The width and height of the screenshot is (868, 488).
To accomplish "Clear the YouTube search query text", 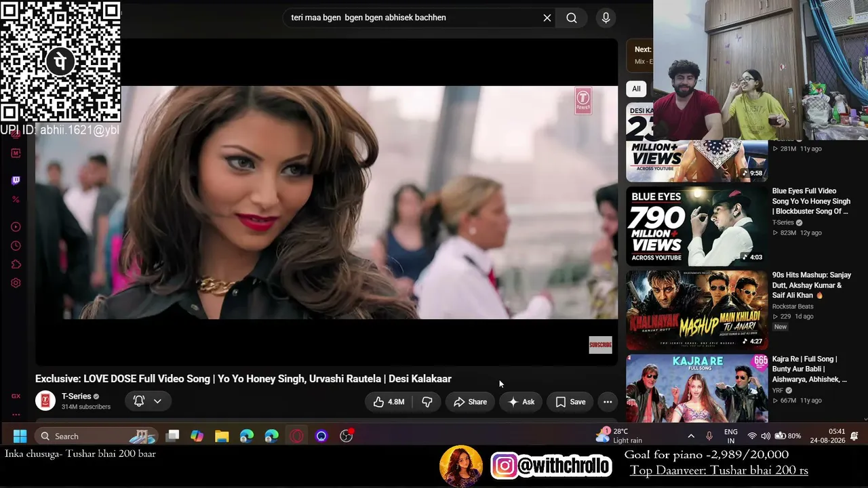I will coord(547,18).
